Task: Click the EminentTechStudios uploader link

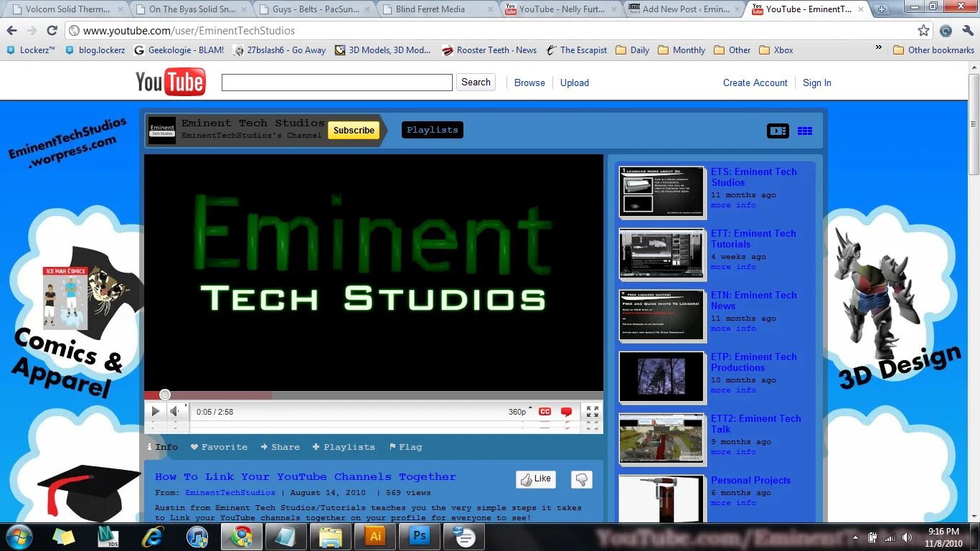Action: tap(230, 493)
